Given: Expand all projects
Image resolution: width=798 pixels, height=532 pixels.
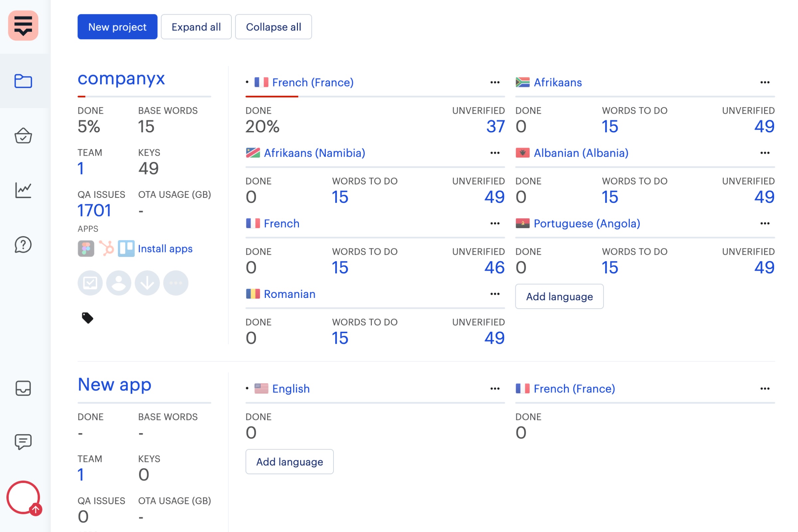Looking at the screenshot, I should [x=196, y=27].
